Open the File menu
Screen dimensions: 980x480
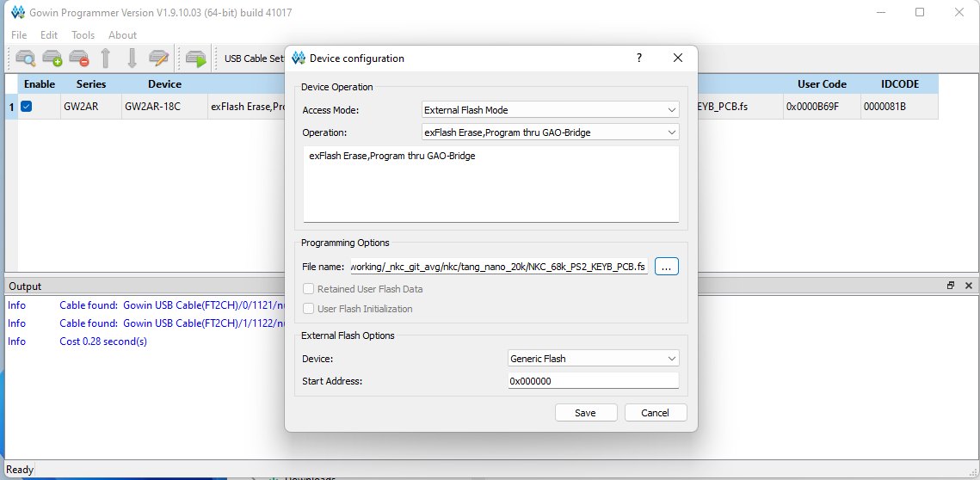click(19, 35)
